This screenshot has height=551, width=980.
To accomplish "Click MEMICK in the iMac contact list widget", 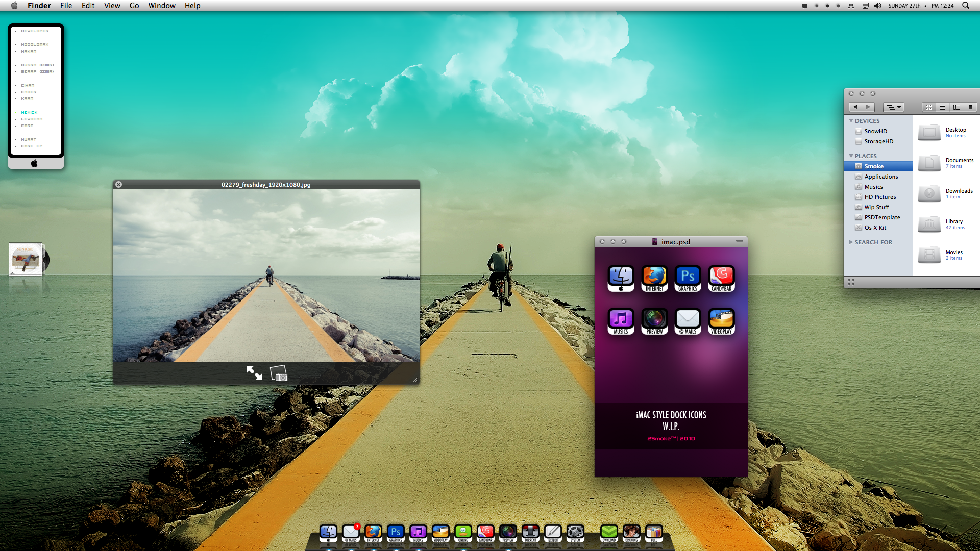I will [29, 112].
